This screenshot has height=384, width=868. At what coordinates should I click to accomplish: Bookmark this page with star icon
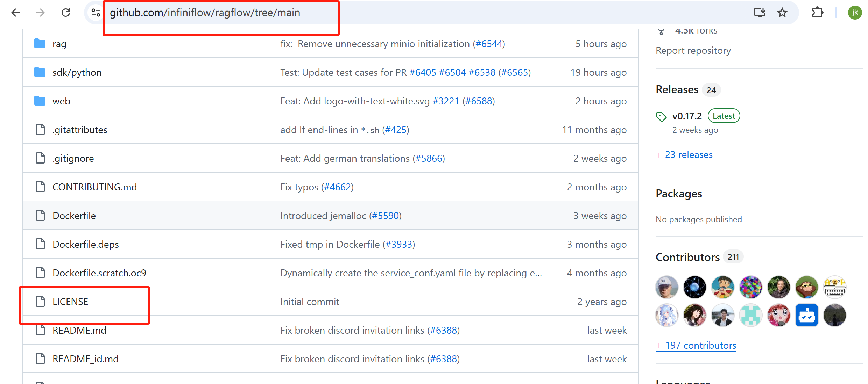coord(782,13)
